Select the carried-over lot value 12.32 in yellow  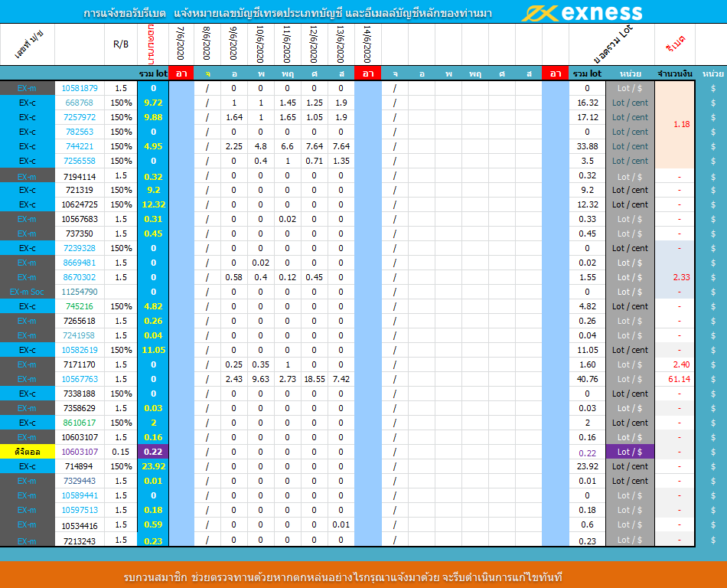click(x=154, y=204)
